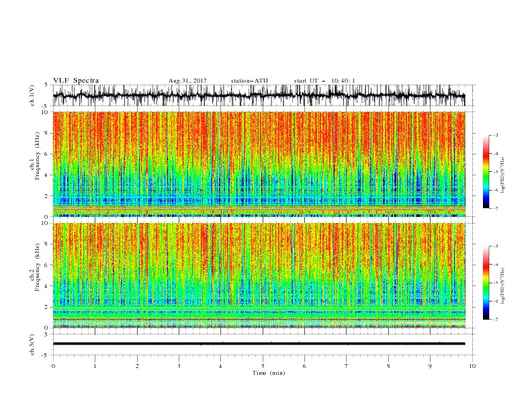Click the "5" tick on the time axis

[x=263, y=366]
